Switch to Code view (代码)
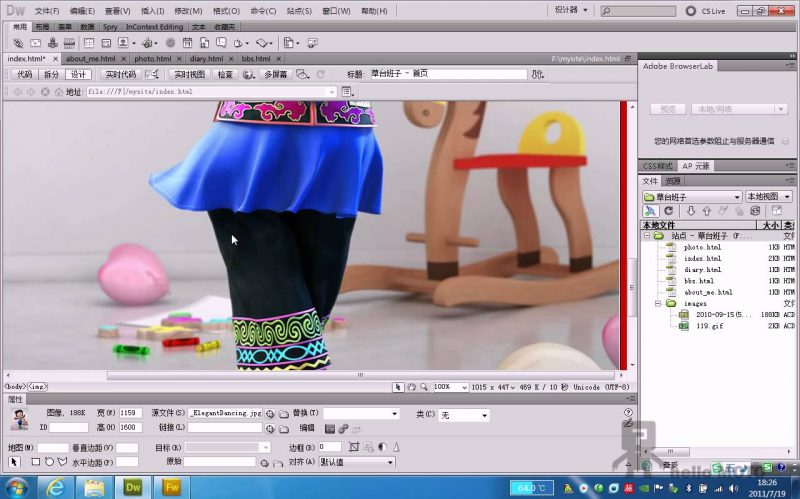The width and height of the screenshot is (800, 499). tap(25, 74)
